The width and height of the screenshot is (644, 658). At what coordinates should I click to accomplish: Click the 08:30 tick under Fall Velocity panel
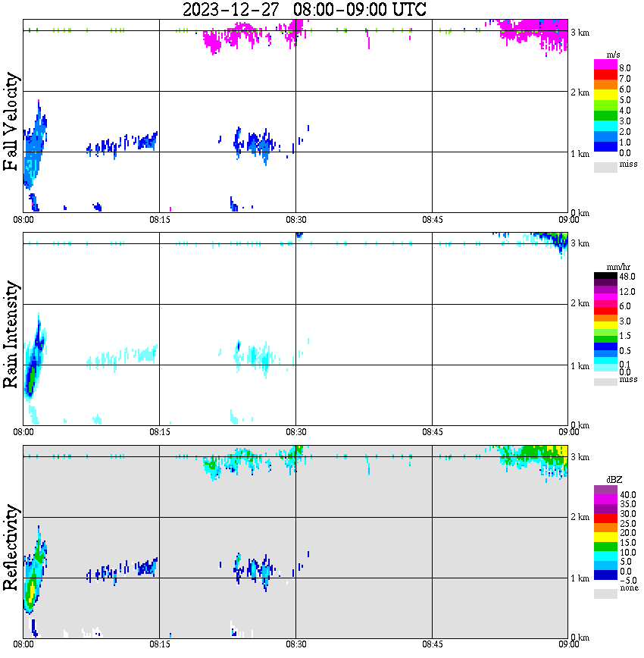click(295, 220)
